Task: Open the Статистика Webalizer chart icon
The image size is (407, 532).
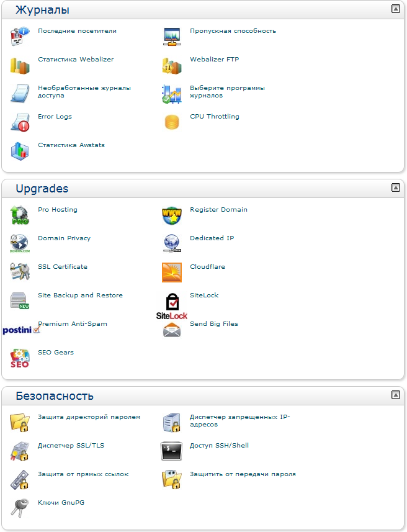Action: point(20,65)
